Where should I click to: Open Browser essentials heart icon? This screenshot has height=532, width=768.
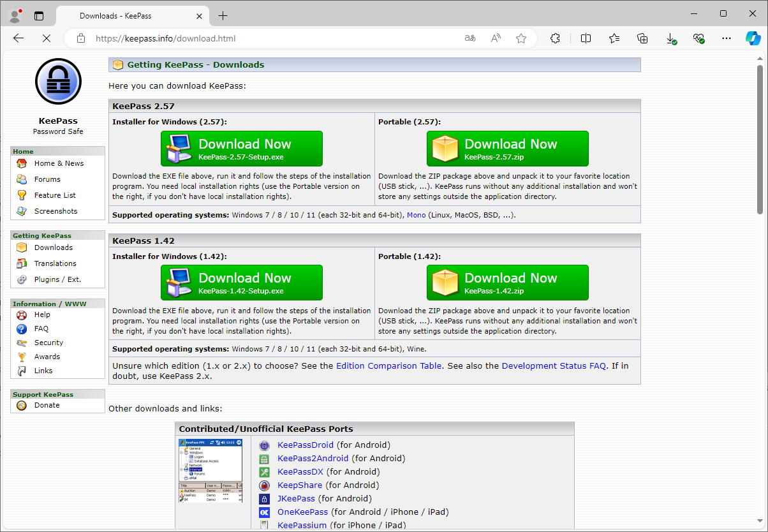click(x=699, y=38)
